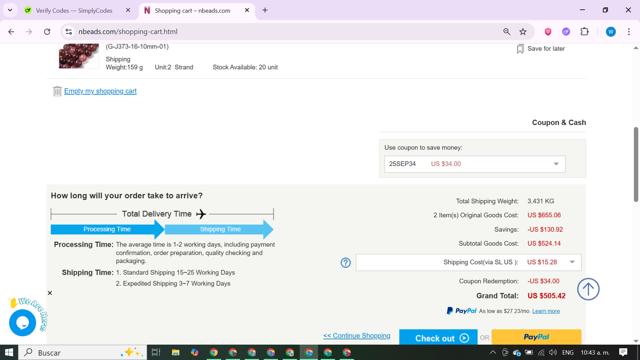The width and height of the screenshot is (640, 360).
Task: Click the Coupon Redemption -US $34.00 value
Action: point(543,281)
